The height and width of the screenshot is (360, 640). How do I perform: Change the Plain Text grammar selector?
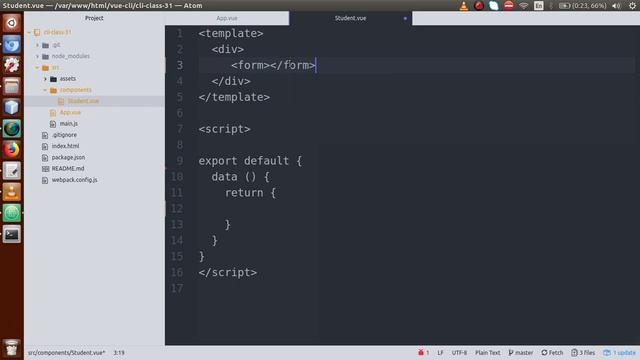[487, 353]
